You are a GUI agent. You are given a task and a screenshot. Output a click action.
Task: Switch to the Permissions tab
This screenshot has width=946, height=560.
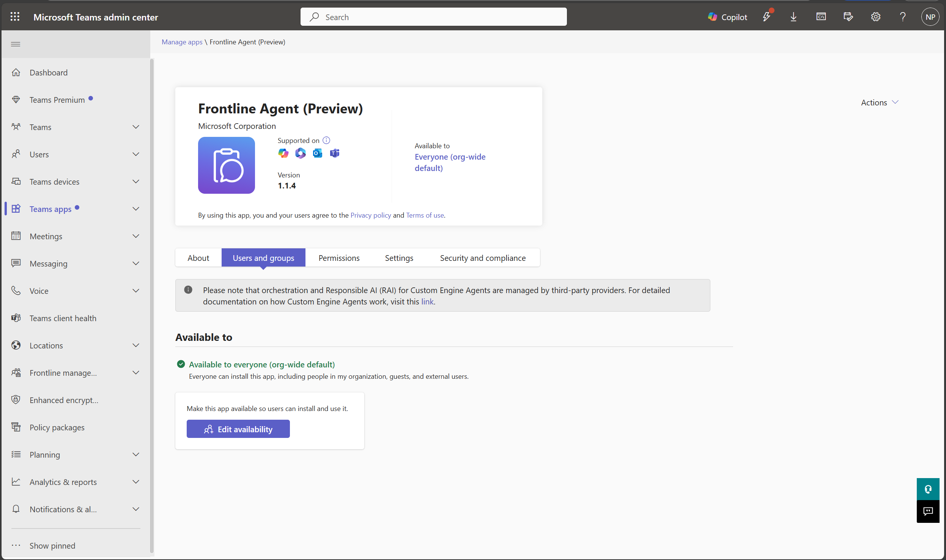pyautogui.click(x=339, y=258)
